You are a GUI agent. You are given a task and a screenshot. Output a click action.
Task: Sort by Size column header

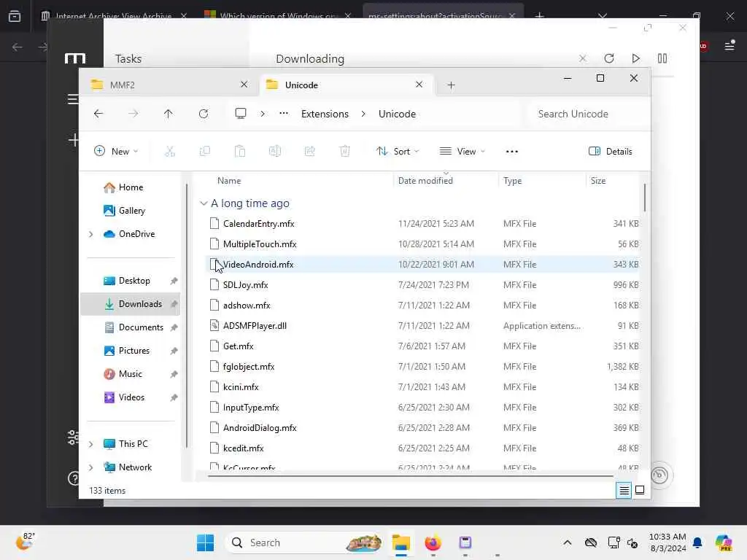pos(598,181)
